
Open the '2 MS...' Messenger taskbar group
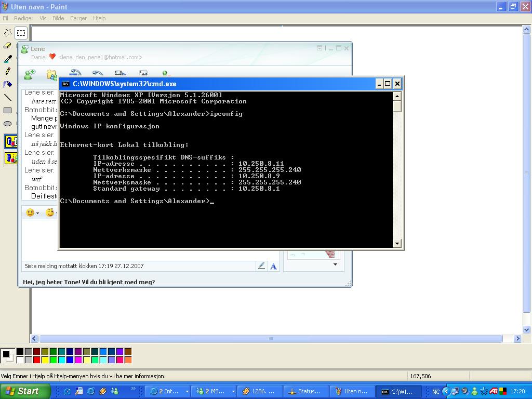tap(215, 391)
